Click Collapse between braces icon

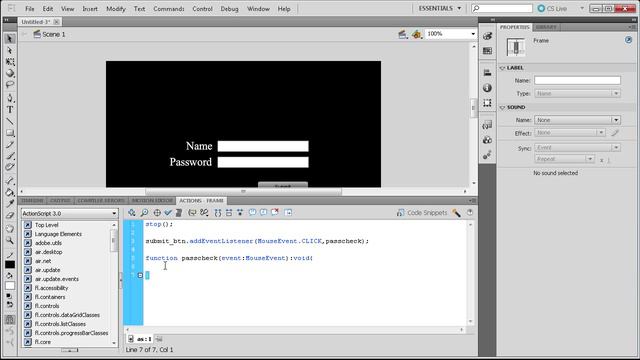(x=218, y=212)
